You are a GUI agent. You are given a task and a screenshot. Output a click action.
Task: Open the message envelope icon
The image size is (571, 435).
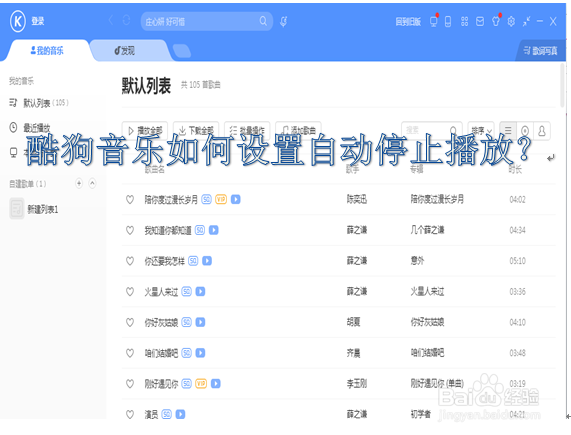click(480, 22)
